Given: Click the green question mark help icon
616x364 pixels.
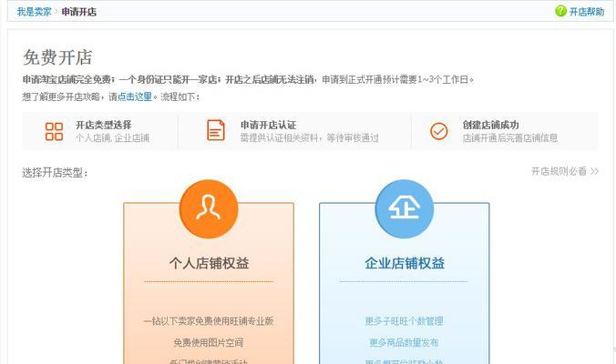Looking at the screenshot, I should [560, 11].
